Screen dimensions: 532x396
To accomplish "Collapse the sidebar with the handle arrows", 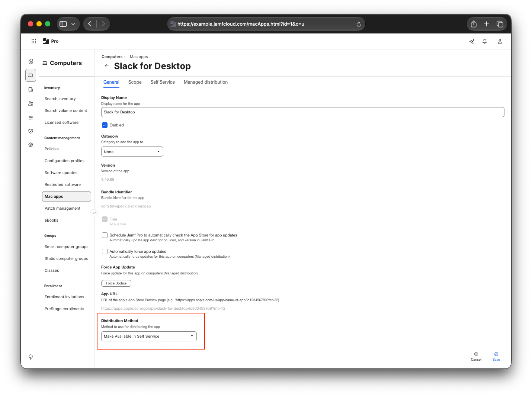I will [94, 213].
